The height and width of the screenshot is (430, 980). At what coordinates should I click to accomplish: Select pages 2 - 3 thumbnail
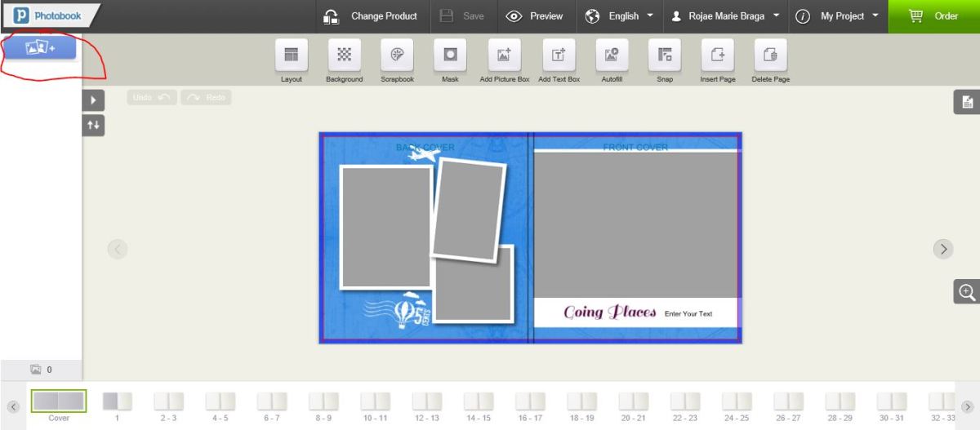[x=168, y=401]
